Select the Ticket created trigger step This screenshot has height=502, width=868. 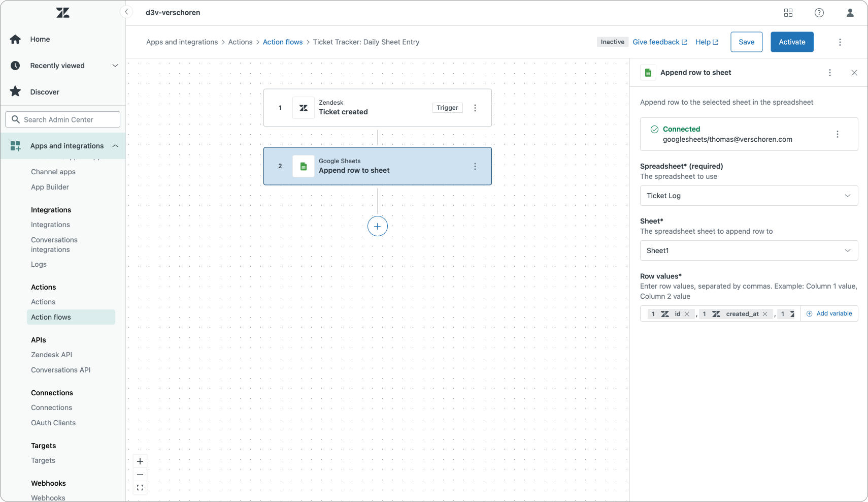pyautogui.click(x=378, y=108)
